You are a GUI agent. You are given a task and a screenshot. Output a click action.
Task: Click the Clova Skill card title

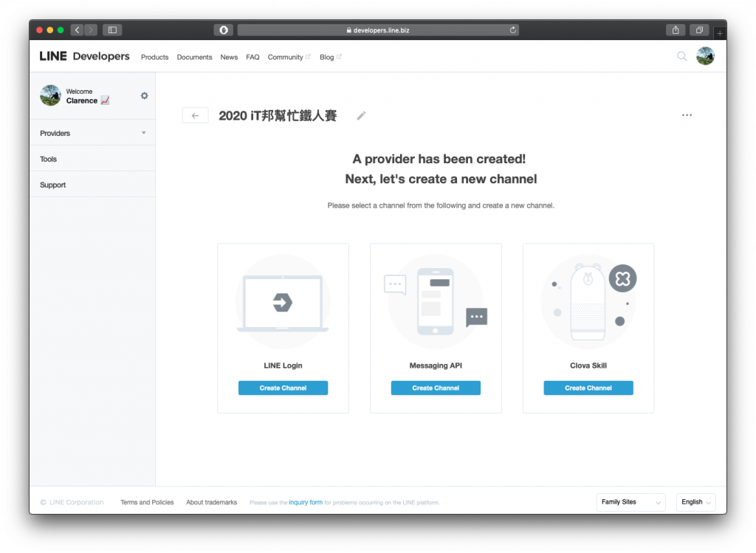pos(588,365)
